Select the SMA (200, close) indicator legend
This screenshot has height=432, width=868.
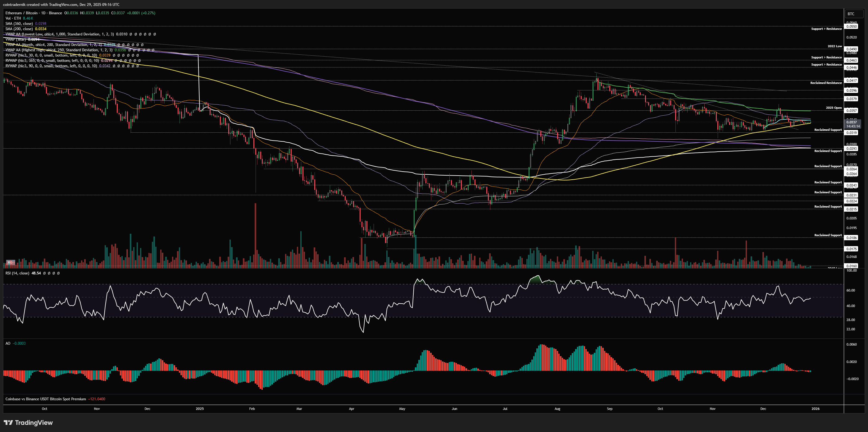click(x=19, y=29)
